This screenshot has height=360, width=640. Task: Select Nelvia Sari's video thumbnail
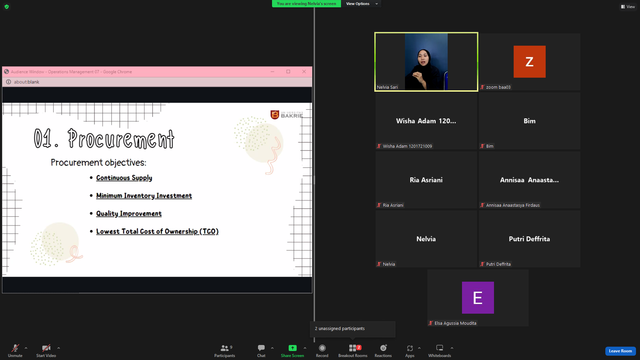(x=426, y=62)
